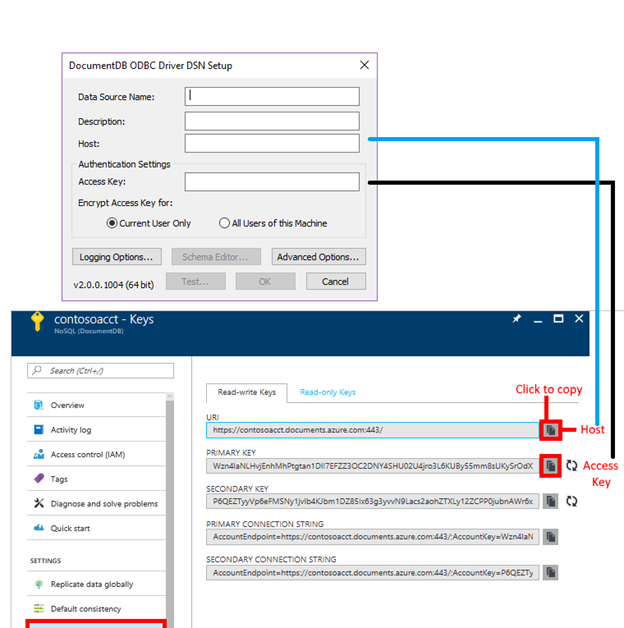Regenerate the Primary Key
Image resolution: width=624 pixels, height=628 pixels.
click(572, 465)
